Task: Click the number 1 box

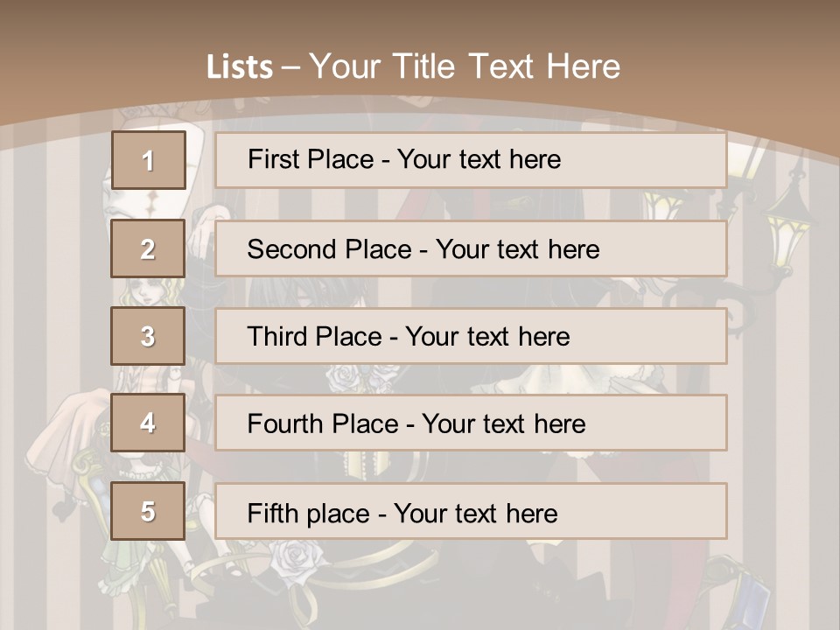Action: 148,160
